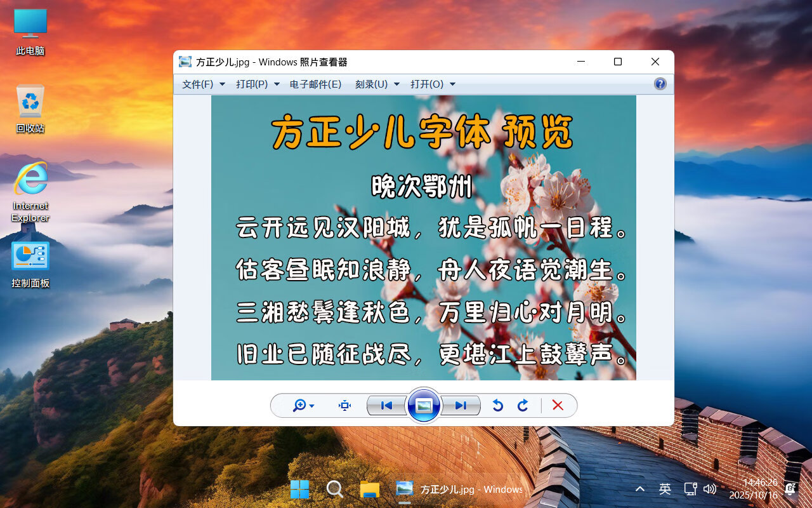
Task: Open the 回收站 desktop icon
Action: pyautogui.click(x=30, y=109)
